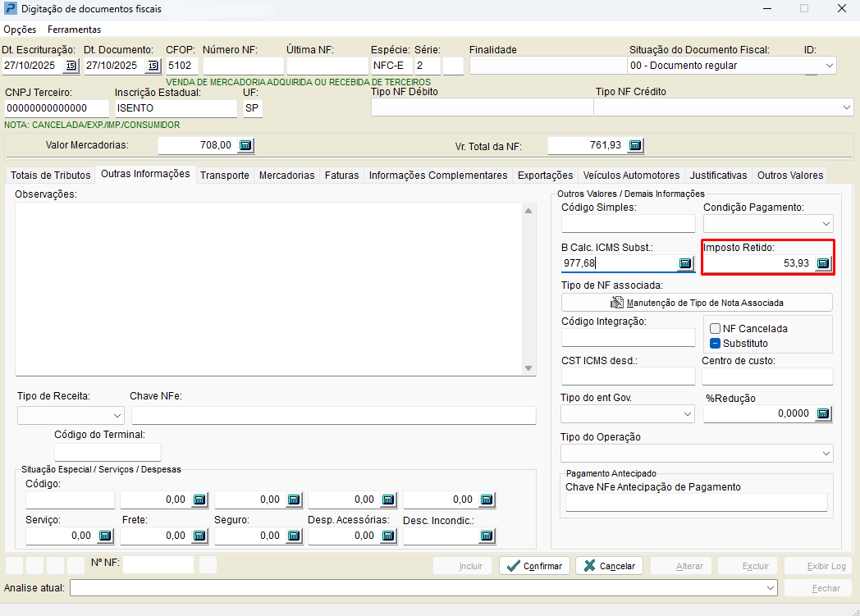Screen dimensions: 860x616
Task: Open calendar picker for Dt. Escrituração
Action: (71, 66)
